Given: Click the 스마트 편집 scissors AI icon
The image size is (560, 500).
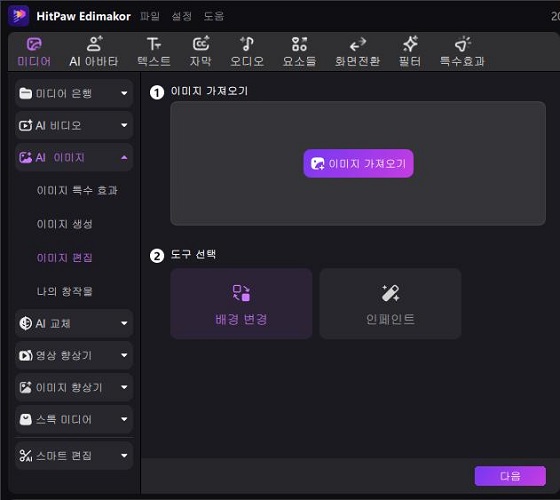Looking at the screenshot, I should [26, 456].
